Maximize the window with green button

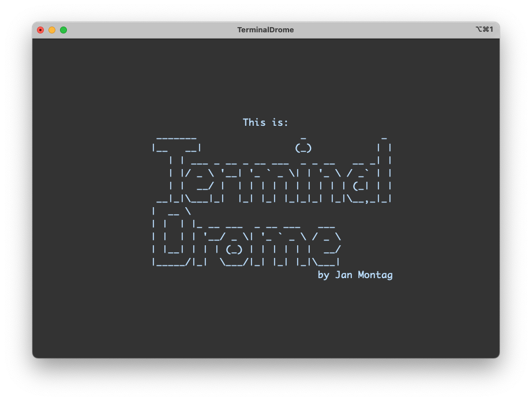coord(63,30)
